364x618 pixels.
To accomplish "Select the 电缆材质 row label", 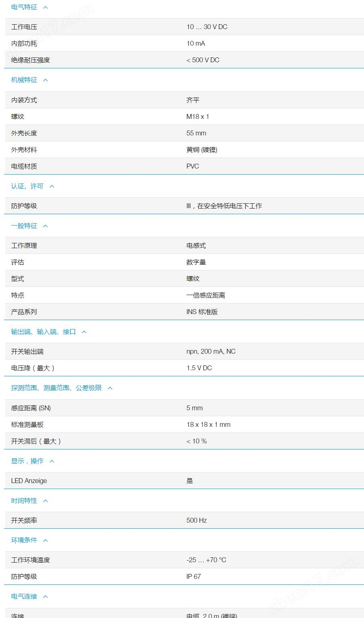I will (x=24, y=167).
